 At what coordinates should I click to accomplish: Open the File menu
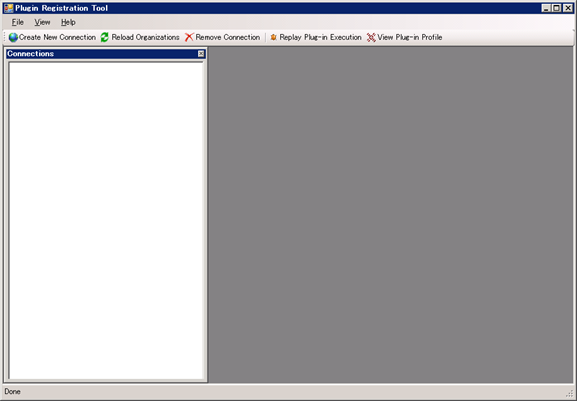pyautogui.click(x=18, y=22)
